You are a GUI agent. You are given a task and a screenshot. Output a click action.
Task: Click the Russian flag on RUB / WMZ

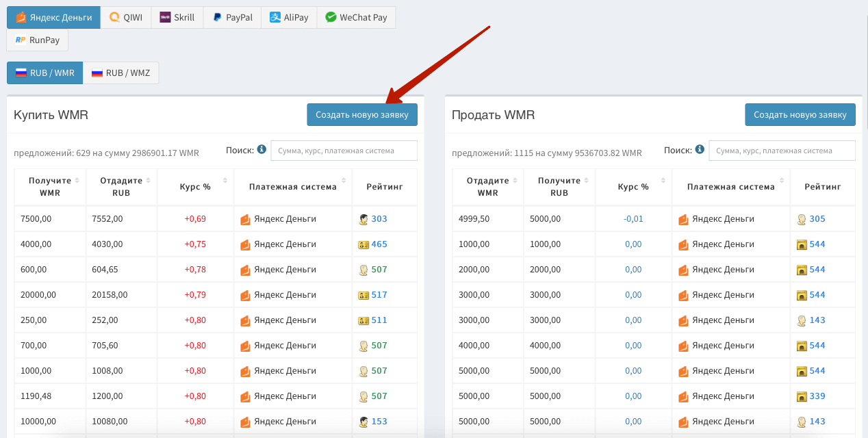coord(97,73)
